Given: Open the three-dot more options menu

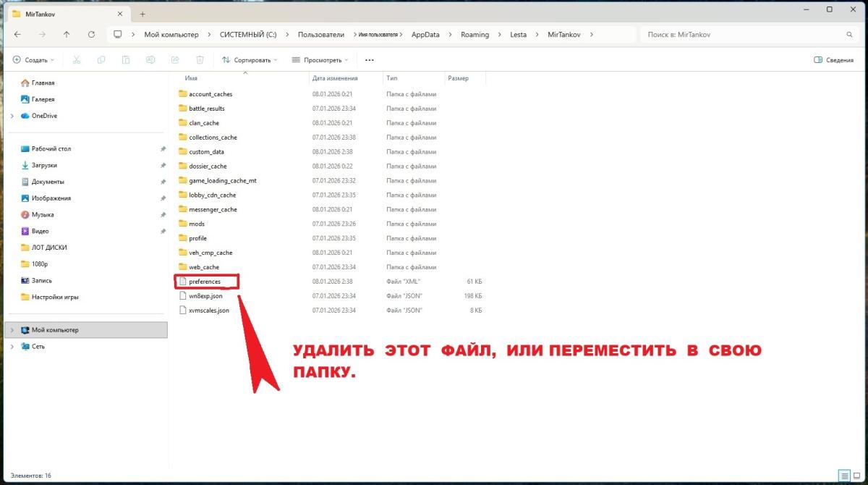Looking at the screenshot, I should 370,60.
